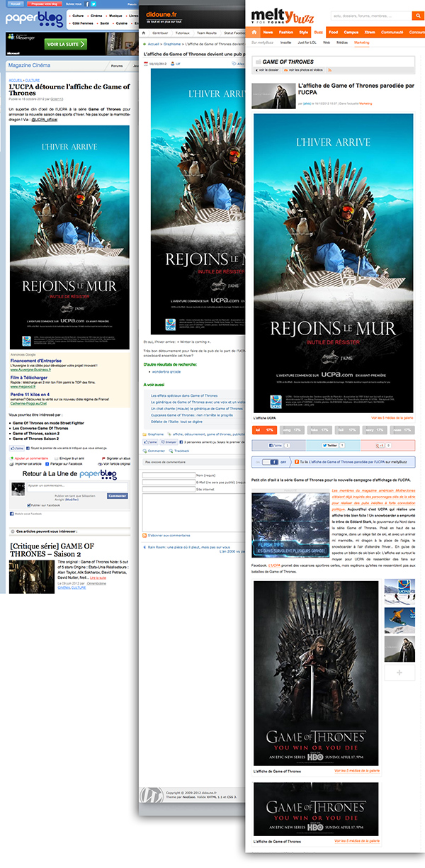Click 'voir les photos et vidéos' link
The image size is (425, 868).
pyautogui.click(x=305, y=70)
